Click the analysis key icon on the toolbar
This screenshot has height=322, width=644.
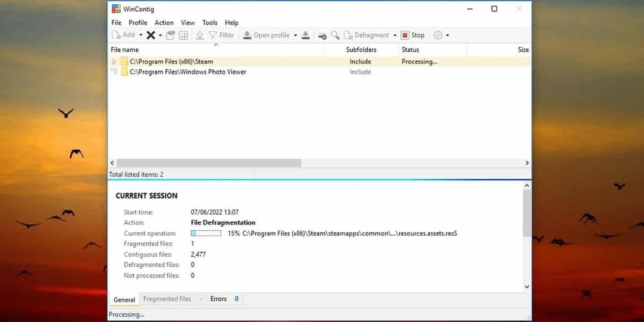[322, 35]
